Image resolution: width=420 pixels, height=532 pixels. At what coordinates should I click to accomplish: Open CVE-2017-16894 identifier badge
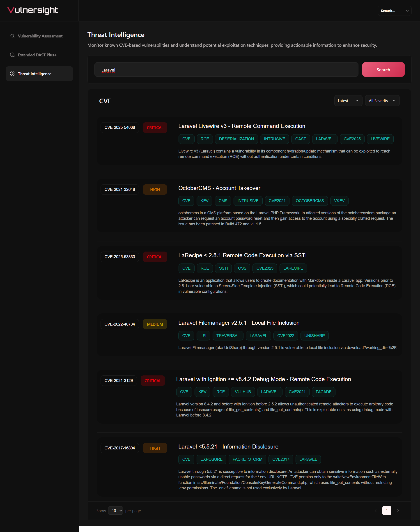pyautogui.click(x=119, y=448)
